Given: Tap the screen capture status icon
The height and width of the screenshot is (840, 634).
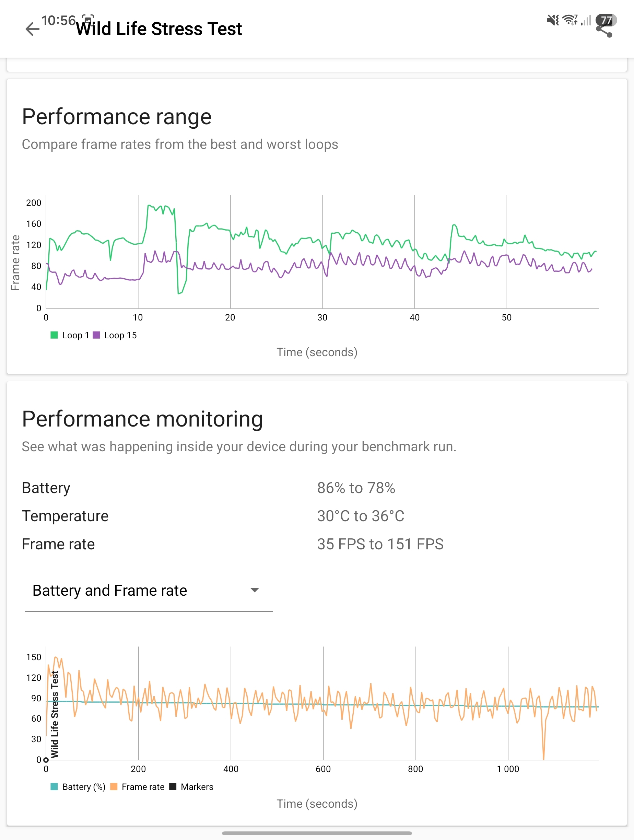Looking at the screenshot, I should (x=88, y=19).
